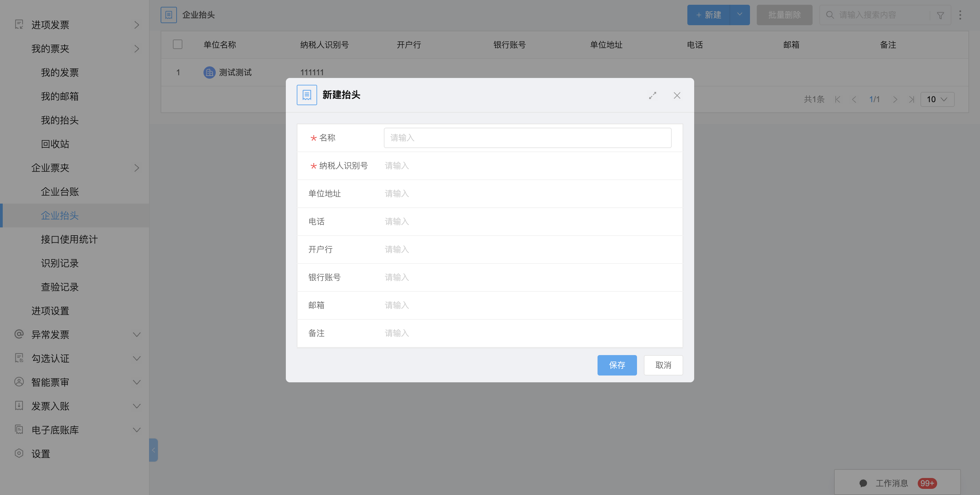Click the 保存 button
This screenshot has width=980, height=495.
point(617,365)
